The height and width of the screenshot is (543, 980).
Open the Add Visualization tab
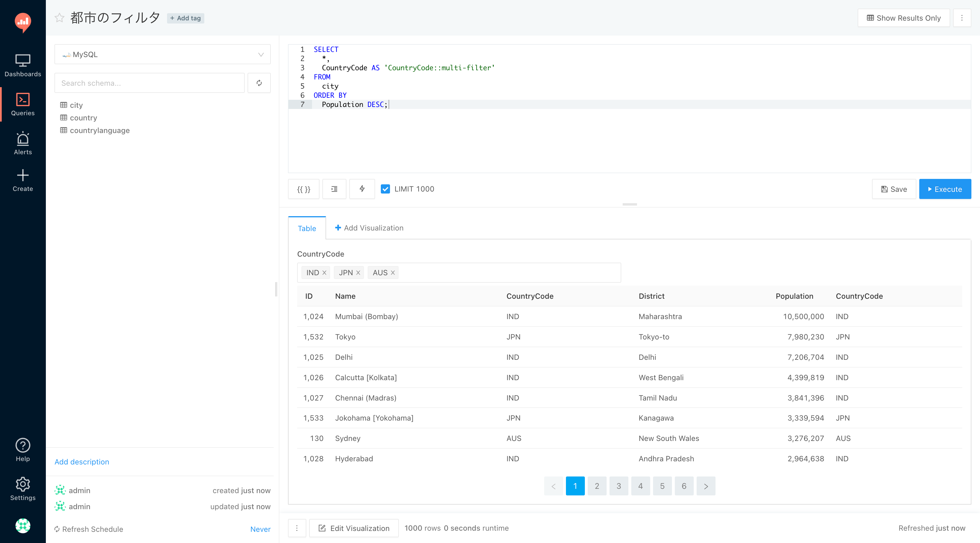point(369,228)
